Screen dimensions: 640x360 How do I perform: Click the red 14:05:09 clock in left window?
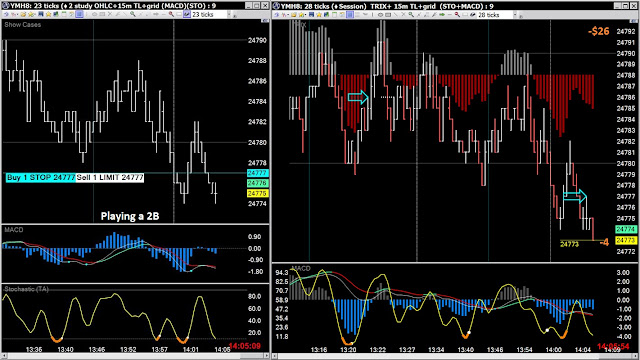click(x=244, y=346)
